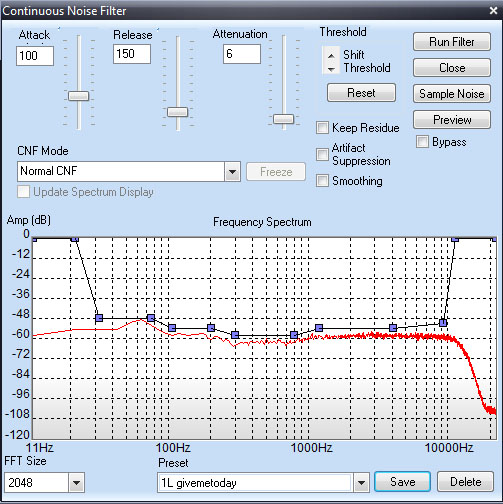Viewport: 503px width, 504px height.
Task: Toggle Artifact Suppression checkbox
Action: tap(322, 154)
